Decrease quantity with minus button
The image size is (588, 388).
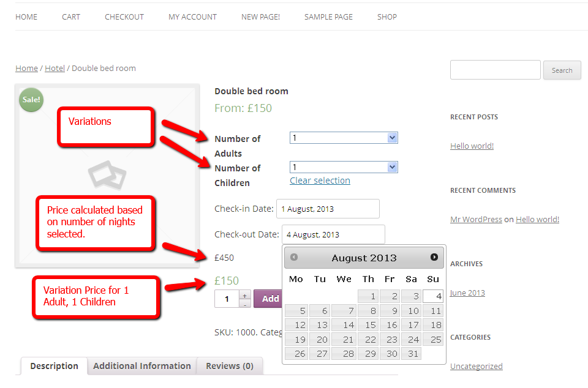(x=245, y=304)
